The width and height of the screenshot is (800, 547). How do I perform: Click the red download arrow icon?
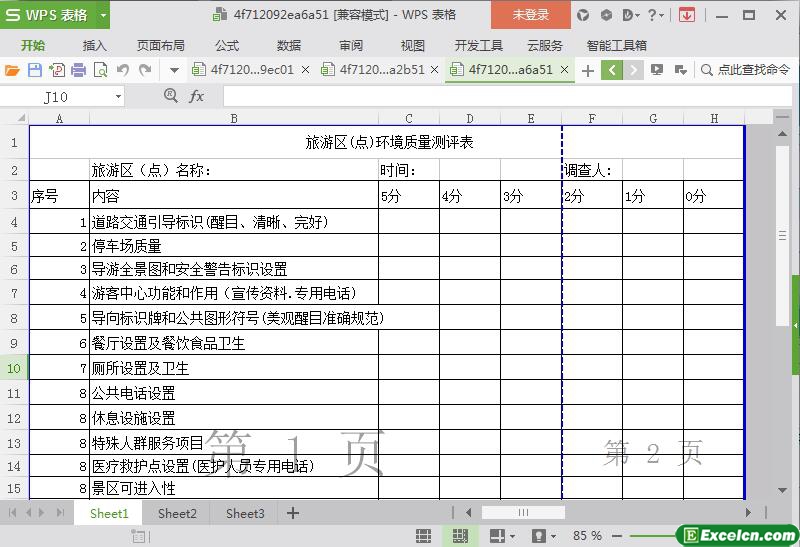(x=687, y=15)
